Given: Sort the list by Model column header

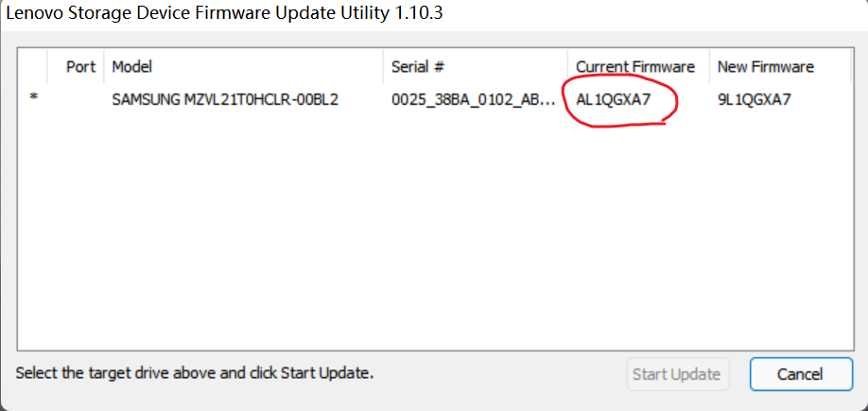Looking at the screenshot, I should pos(131,67).
